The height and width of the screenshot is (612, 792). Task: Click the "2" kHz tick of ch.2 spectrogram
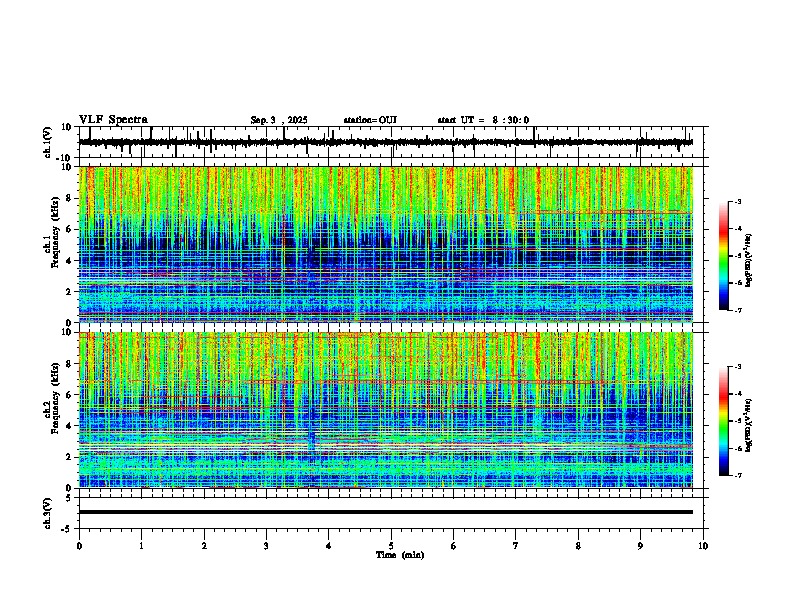[x=70, y=457]
